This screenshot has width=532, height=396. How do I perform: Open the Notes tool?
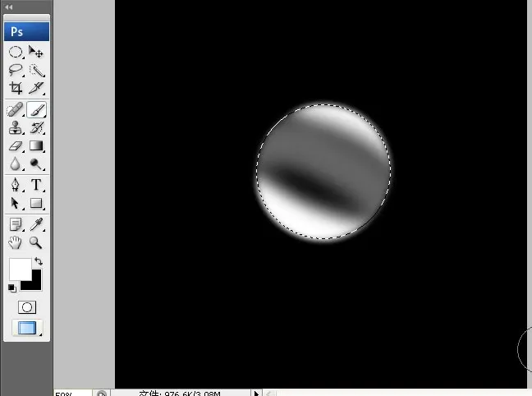coord(16,224)
